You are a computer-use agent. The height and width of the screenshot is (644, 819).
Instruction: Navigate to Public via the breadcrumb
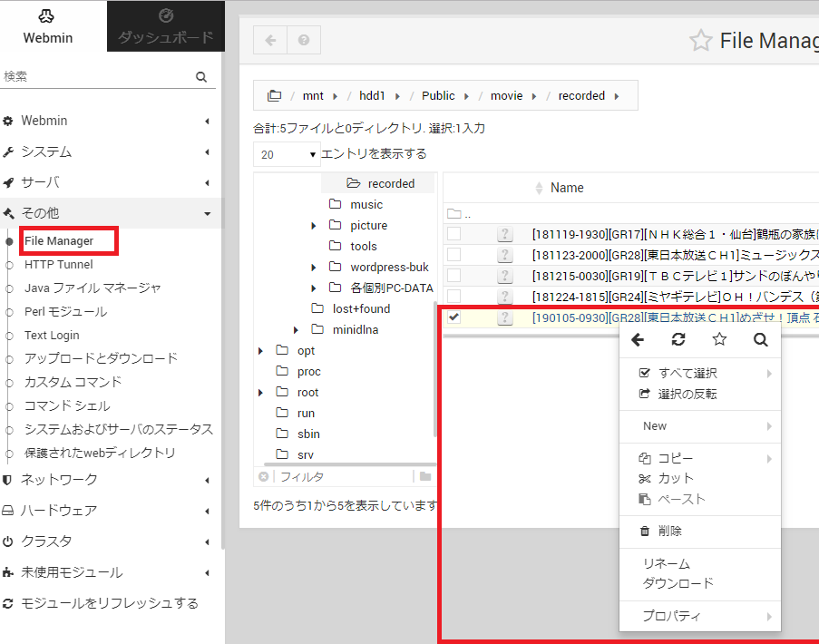440,94
